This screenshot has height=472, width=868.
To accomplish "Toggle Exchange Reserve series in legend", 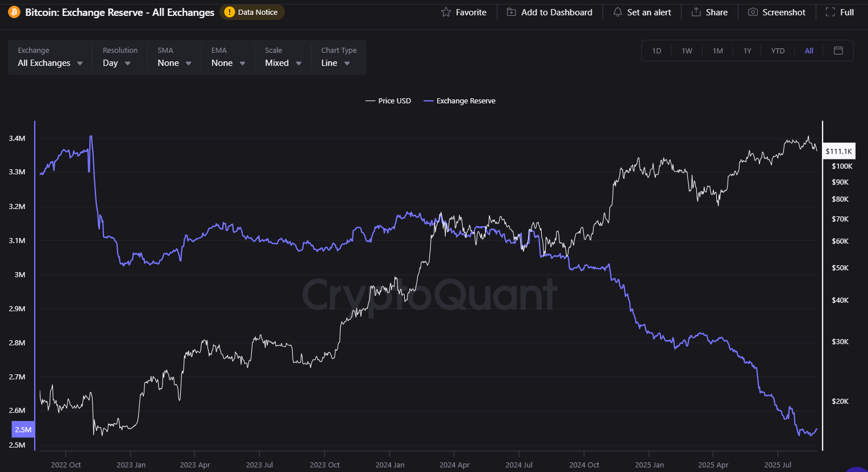I will point(460,101).
